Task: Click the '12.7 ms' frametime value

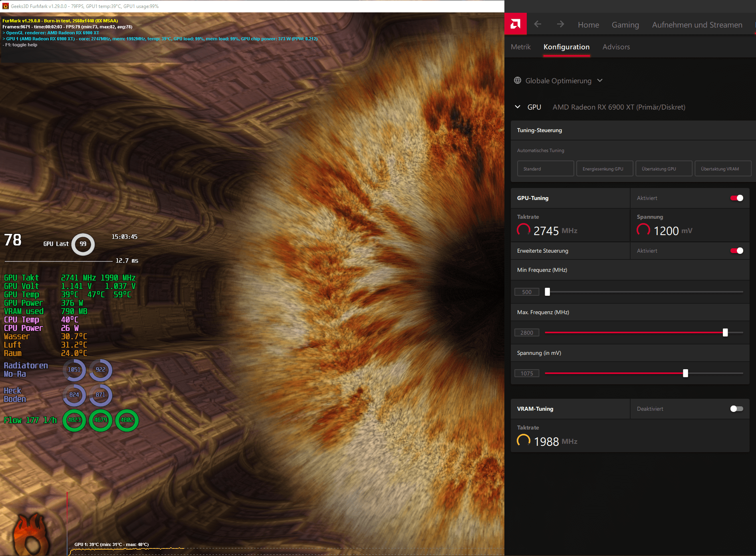Action: [x=127, y=261]
